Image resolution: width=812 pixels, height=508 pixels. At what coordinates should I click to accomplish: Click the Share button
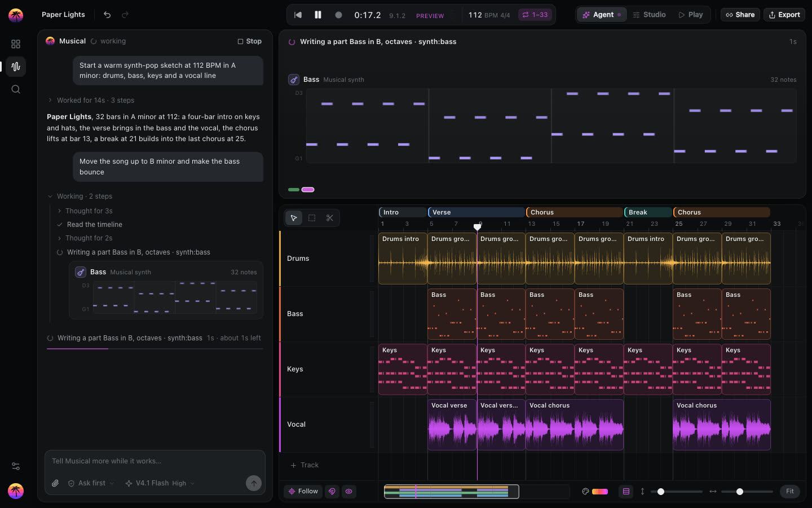pyautogui.click(x=740, y=15)
